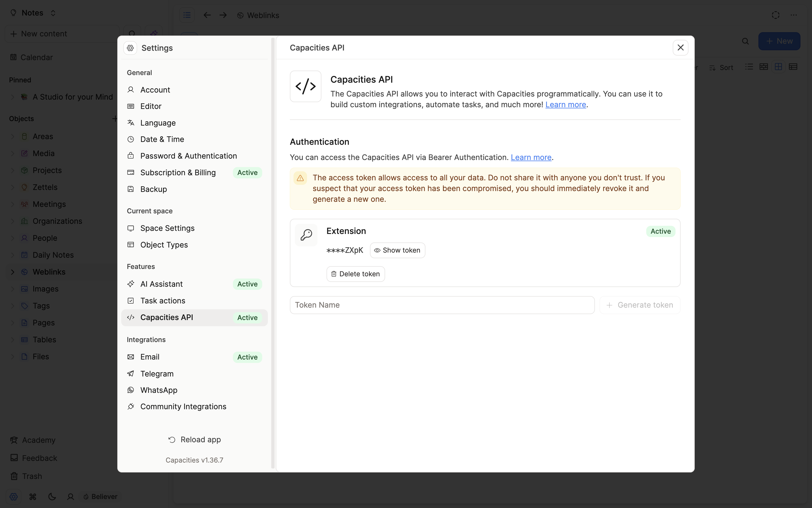Open the Editor settings
The image size is (812, 508).
pyautogui.click(x=194, y=106)
